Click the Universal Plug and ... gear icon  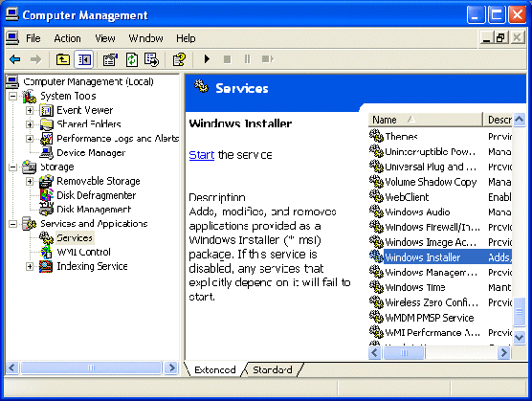click(376, 167)
